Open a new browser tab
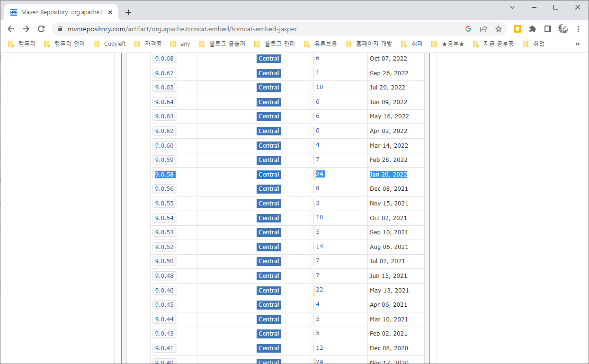589x364 pixels. [x=128, y=12]
